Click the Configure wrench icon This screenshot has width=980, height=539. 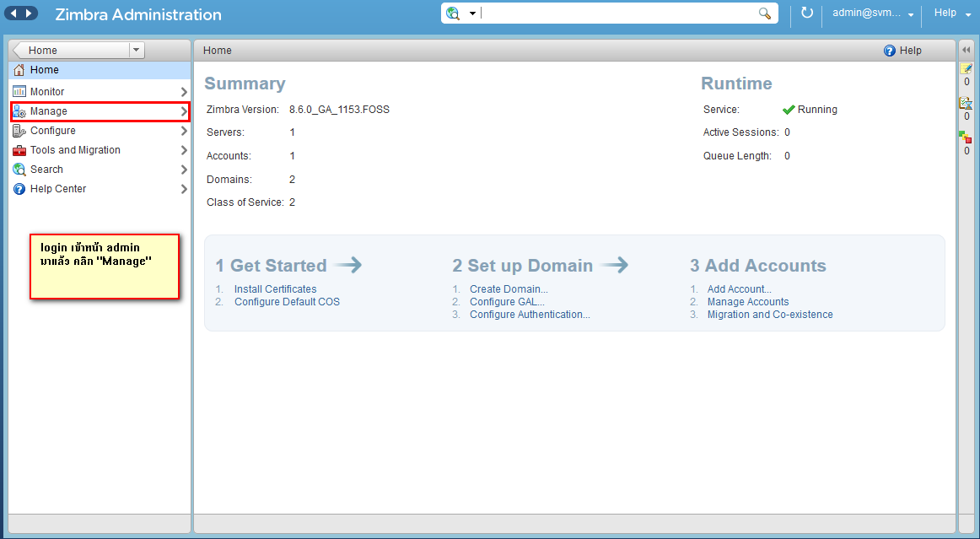(19, 131)
